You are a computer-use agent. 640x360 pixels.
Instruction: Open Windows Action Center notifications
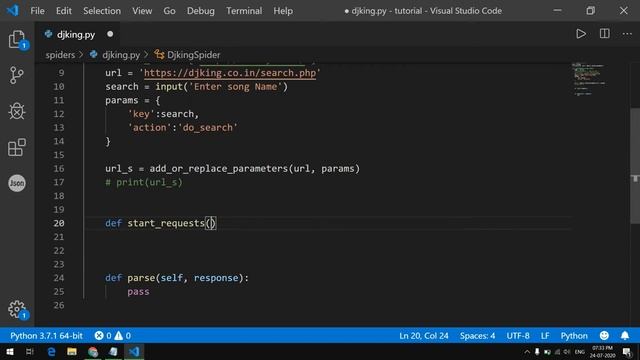[627, 352]
